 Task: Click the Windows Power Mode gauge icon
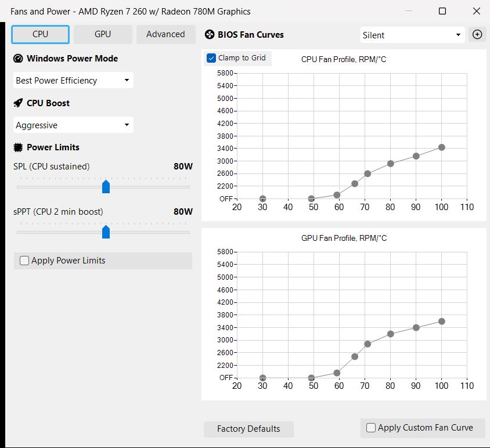pos(18,59)
